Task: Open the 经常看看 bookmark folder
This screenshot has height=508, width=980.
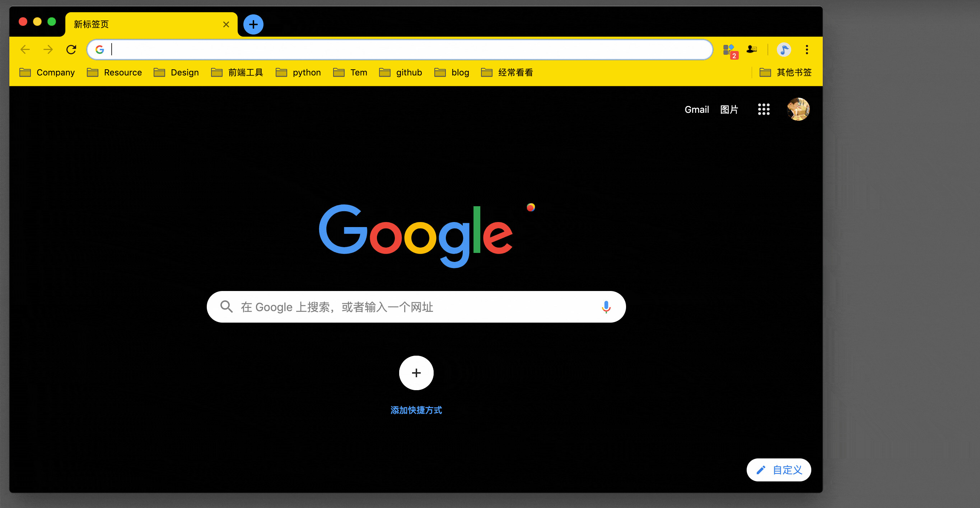Action: pos(515,72)
